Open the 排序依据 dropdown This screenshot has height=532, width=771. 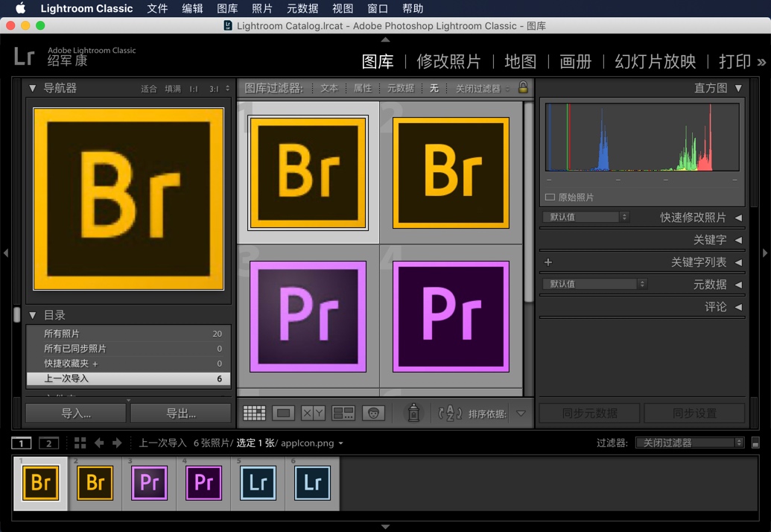[x=521, y=413]
